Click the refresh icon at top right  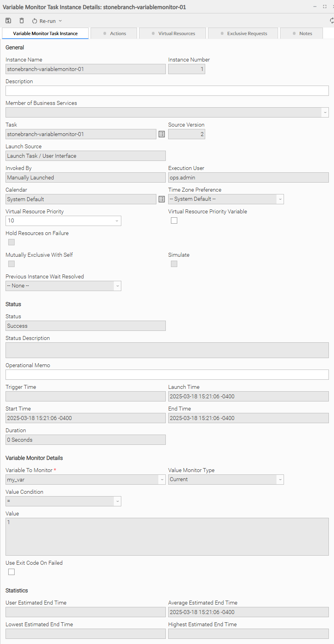pos(332,21)
